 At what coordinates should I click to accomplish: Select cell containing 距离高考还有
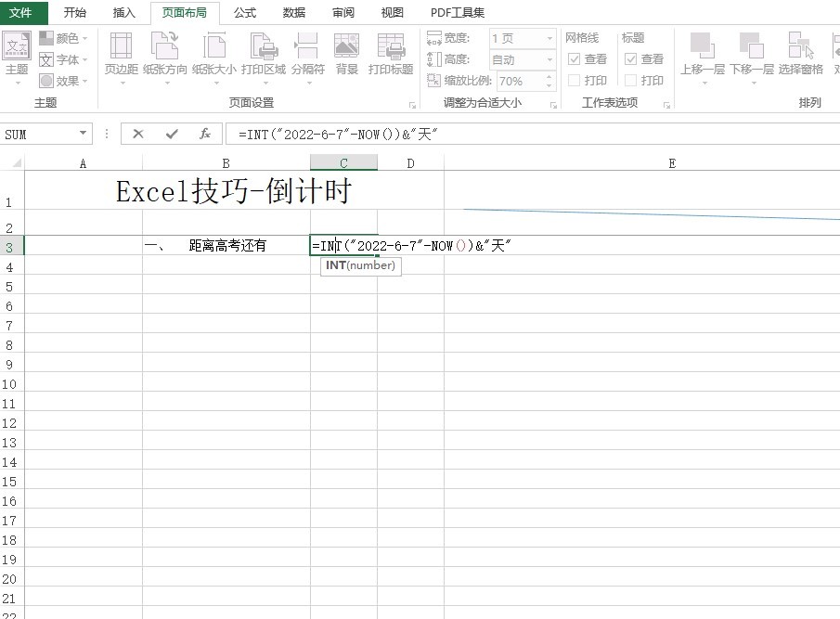(x=226, y=245)
